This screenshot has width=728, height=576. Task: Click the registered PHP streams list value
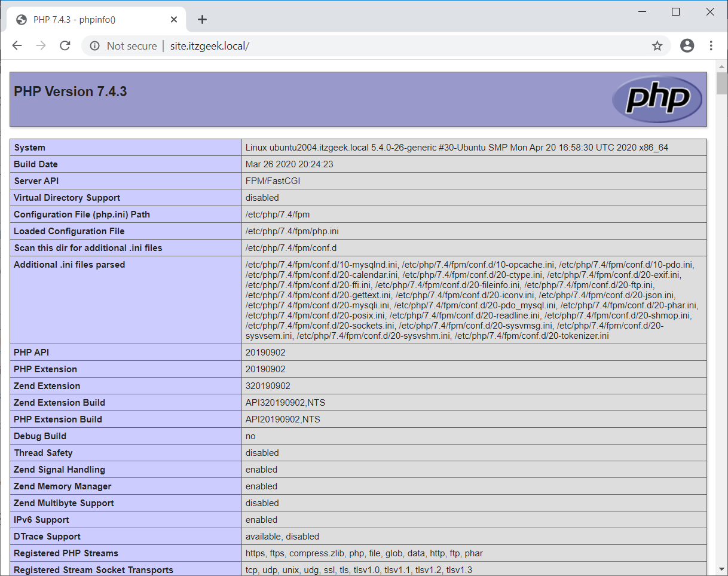(364, 553)
